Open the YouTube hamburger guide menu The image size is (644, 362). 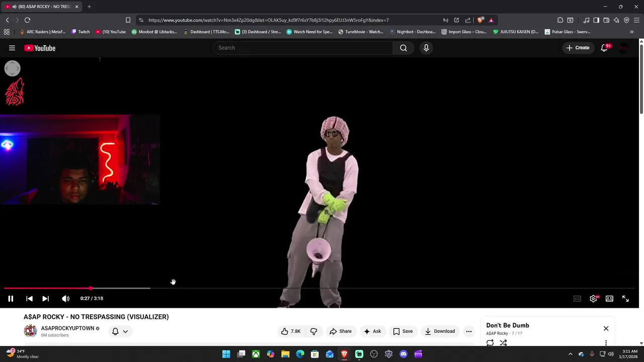[x=12, y=48]
